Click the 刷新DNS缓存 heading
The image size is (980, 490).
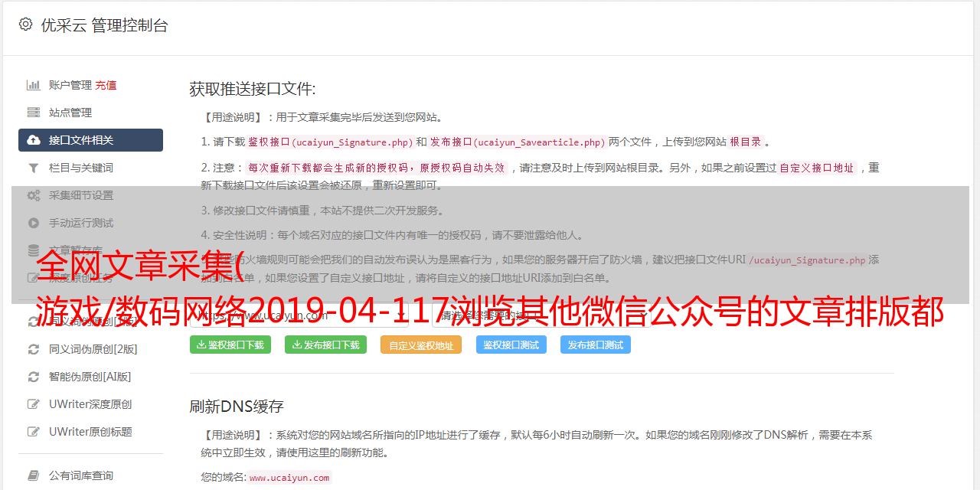point(237,406)
